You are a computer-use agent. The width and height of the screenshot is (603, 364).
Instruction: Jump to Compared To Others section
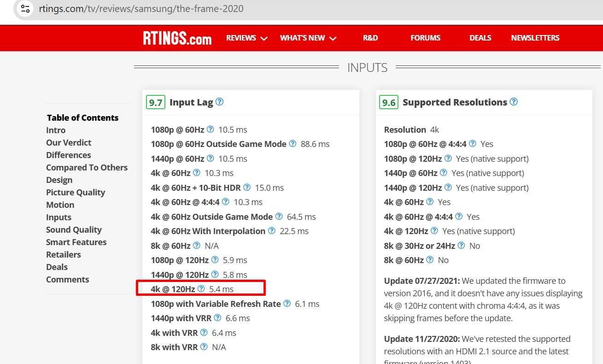pos(87,167)
